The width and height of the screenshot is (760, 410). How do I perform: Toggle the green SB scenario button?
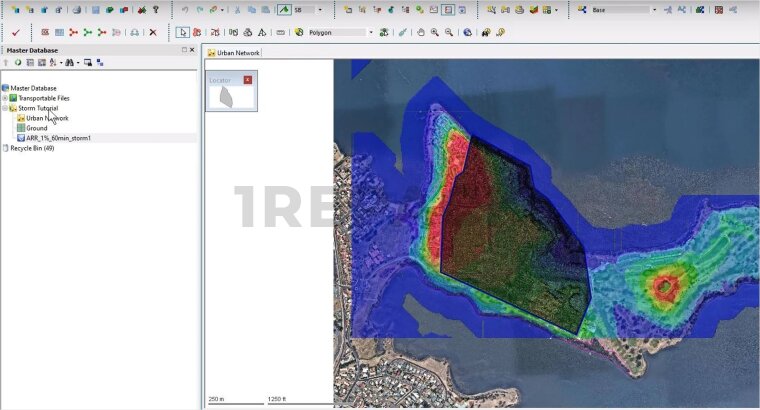coord(284,10)
